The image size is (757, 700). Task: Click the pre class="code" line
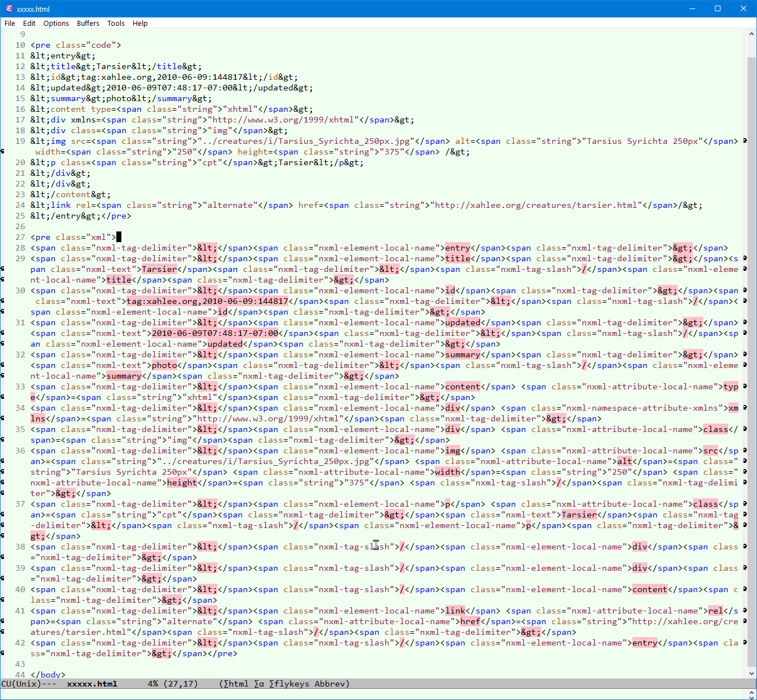click(x=76, y=45)
